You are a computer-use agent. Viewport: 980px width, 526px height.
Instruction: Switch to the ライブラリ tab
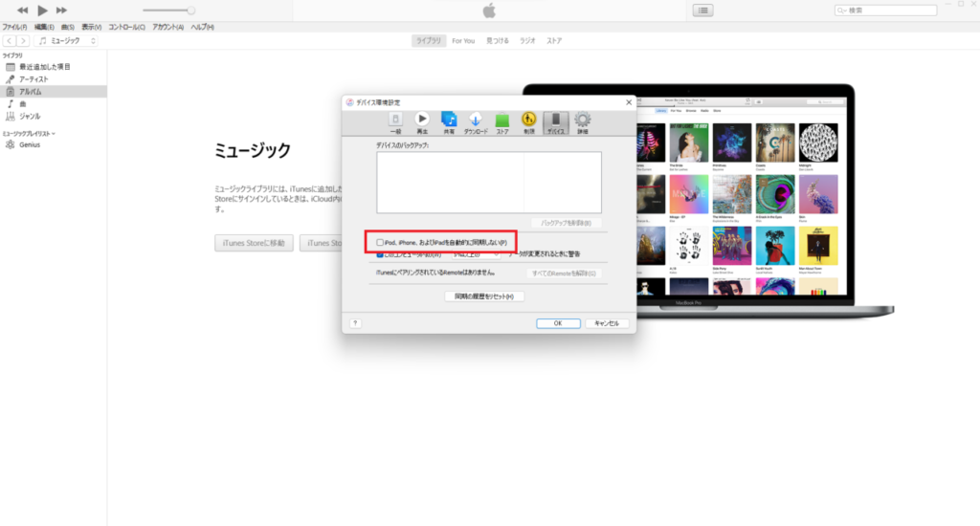click(429, 40)
